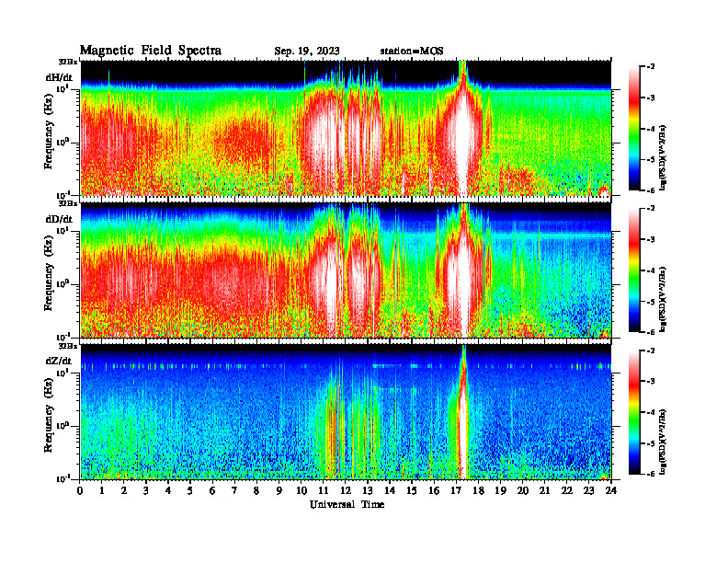This screenshot has width=728, height=563.
Task: Click Universal Time tick label "20"
Action: 523,491
